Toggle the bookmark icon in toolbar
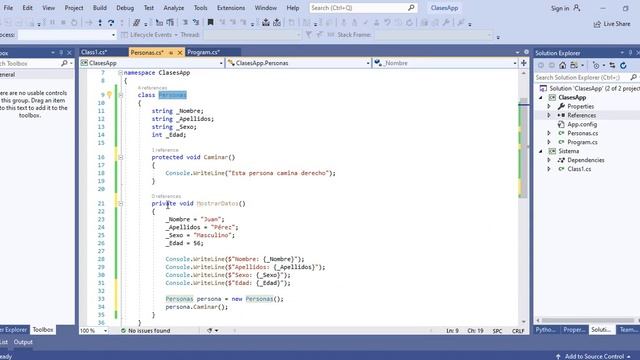640x360 pixels. click(211, 22)
